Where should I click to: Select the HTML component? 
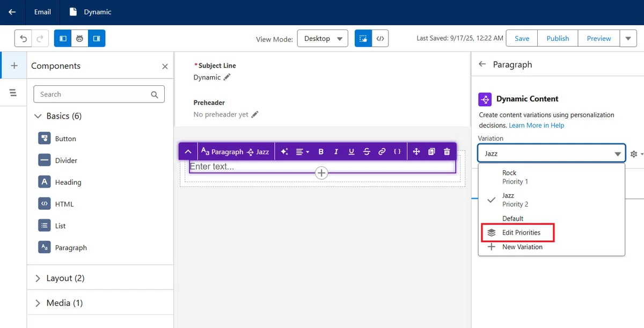[x=56, y=204]
